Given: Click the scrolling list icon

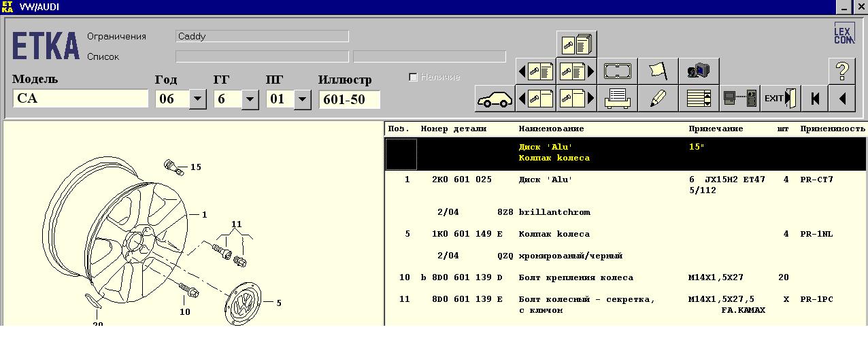Looking at the screenshot, I should pos(699,99).
